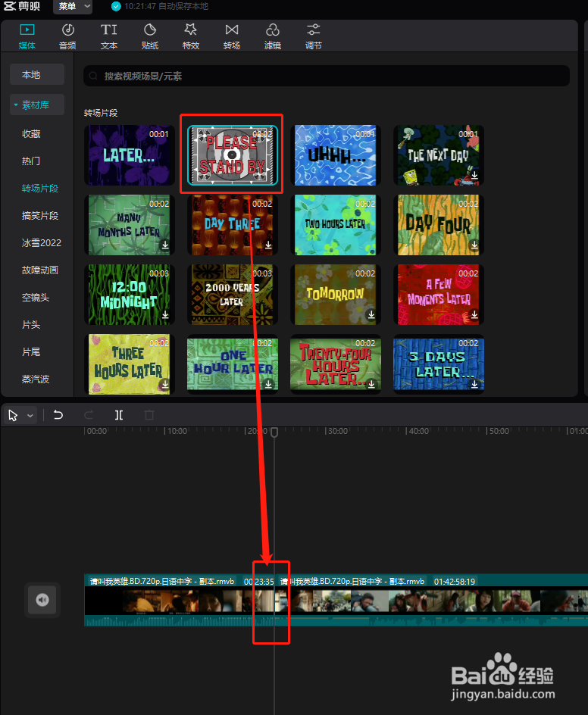
Task: Download the 3 DAYS LATER clip
Action: [x=474, y=385]
